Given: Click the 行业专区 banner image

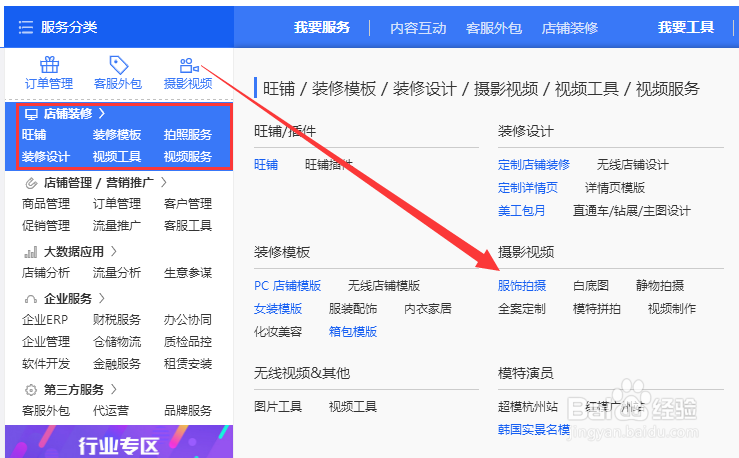Looking at the screenshot, I should coord(119,442).
